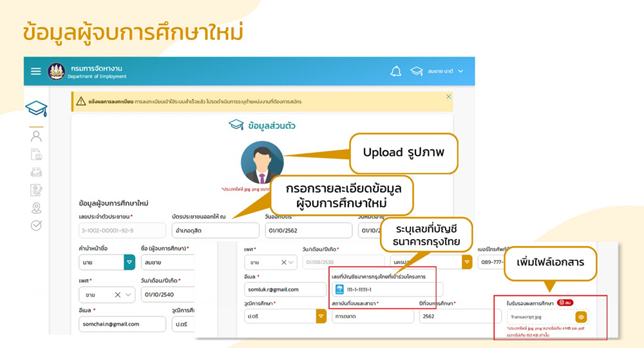Expand gender dropdown beside birth date 01/10/2540

pyautogui.click(x=128, y=295)
